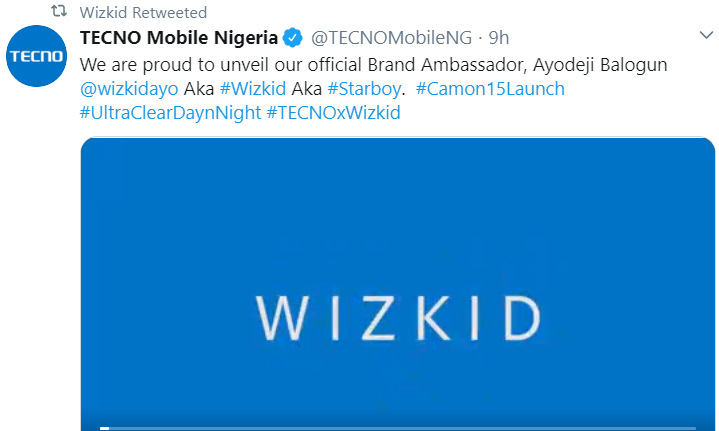Open the tweet's 9h timestamp

pos(499,39)
